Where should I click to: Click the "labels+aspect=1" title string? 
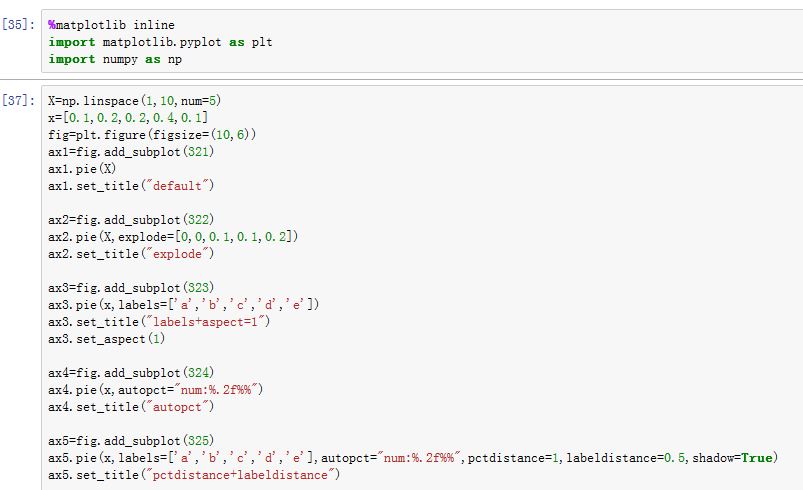(205, 322)
